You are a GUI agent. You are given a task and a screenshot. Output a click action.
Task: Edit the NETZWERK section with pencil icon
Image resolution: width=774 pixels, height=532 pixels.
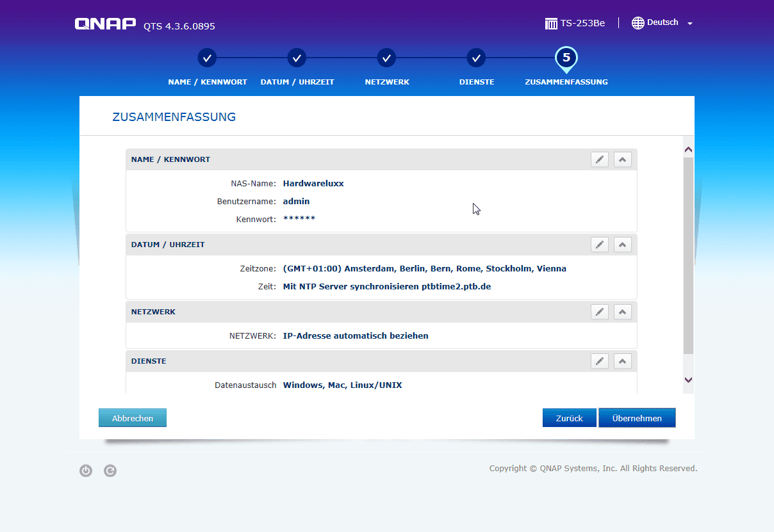(600, 312)
